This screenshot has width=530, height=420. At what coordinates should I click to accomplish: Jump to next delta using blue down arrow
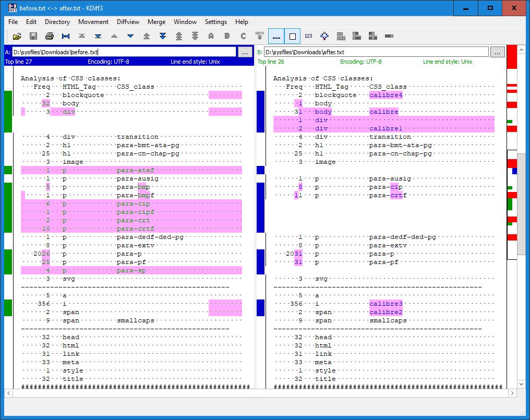click(130, 36)
